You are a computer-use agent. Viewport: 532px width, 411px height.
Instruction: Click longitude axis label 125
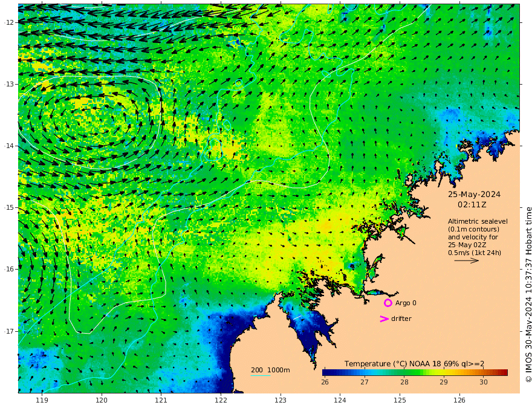[x=400, y=400]
